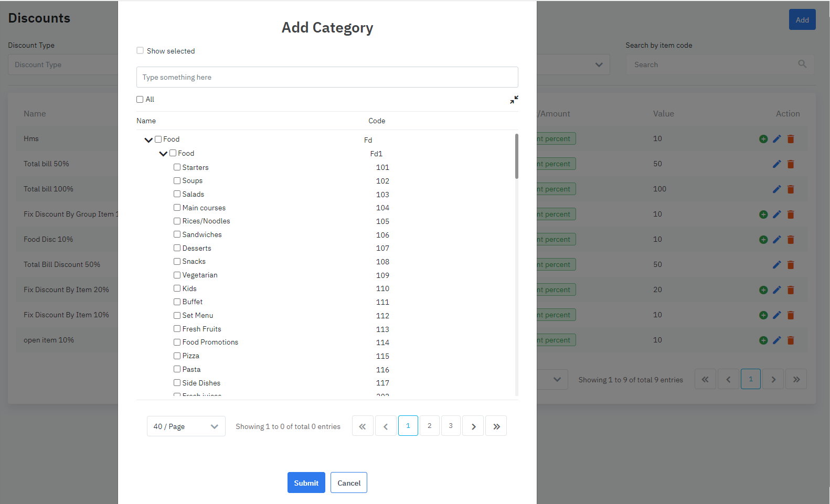Enable the Show selected checkbox
Image resolution: width=830 pixels, height=504 pixels.
click(140, 51)
